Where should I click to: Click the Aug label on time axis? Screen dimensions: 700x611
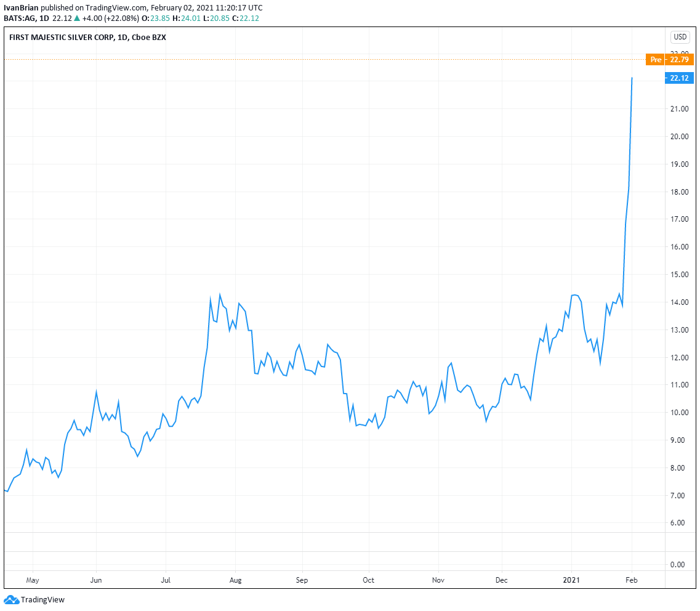235,580
